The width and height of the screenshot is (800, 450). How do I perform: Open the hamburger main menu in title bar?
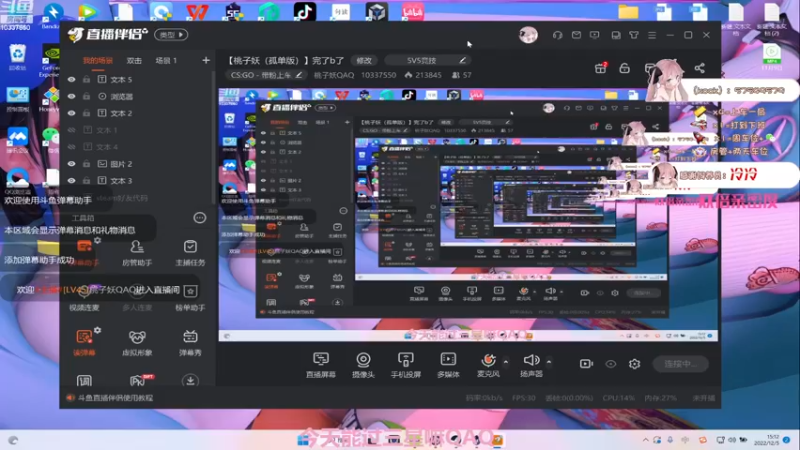click(652, 35)
